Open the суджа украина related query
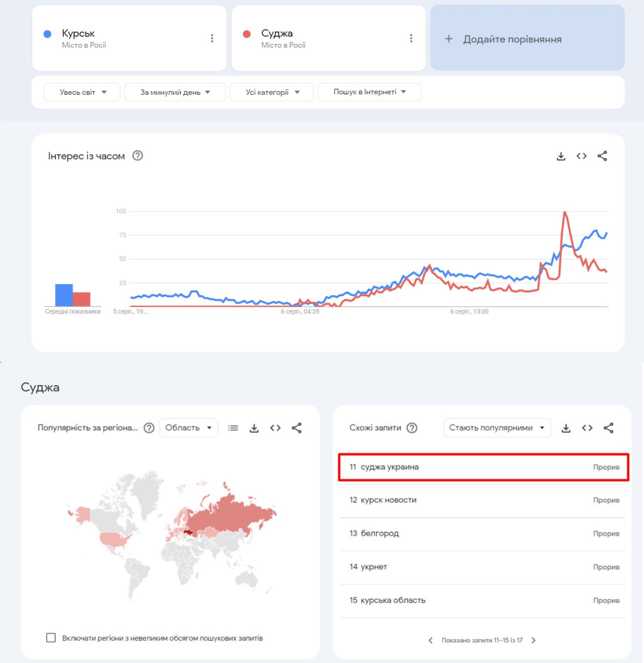Screen dimensions: 644x663 [x=390, y=467]
